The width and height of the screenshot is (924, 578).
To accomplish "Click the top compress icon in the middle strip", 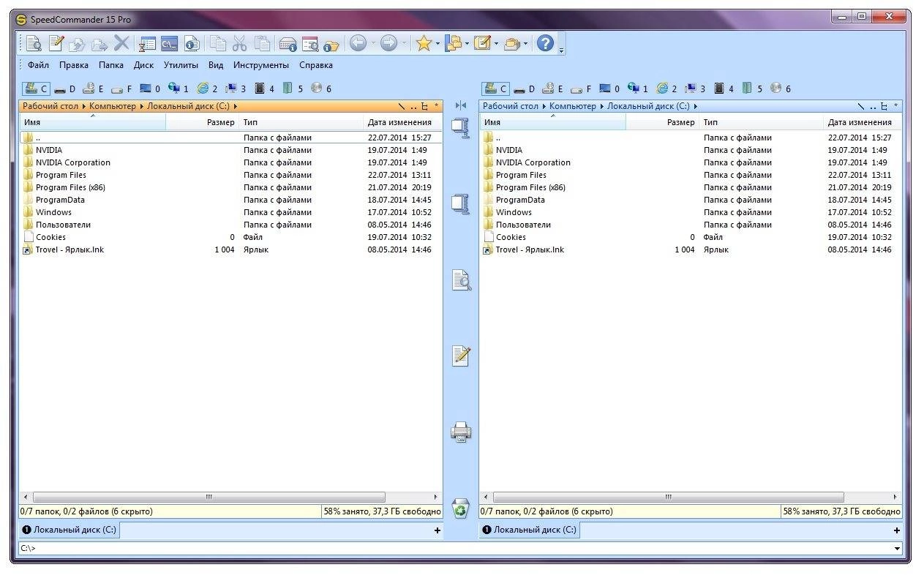I will pos(460,128).
